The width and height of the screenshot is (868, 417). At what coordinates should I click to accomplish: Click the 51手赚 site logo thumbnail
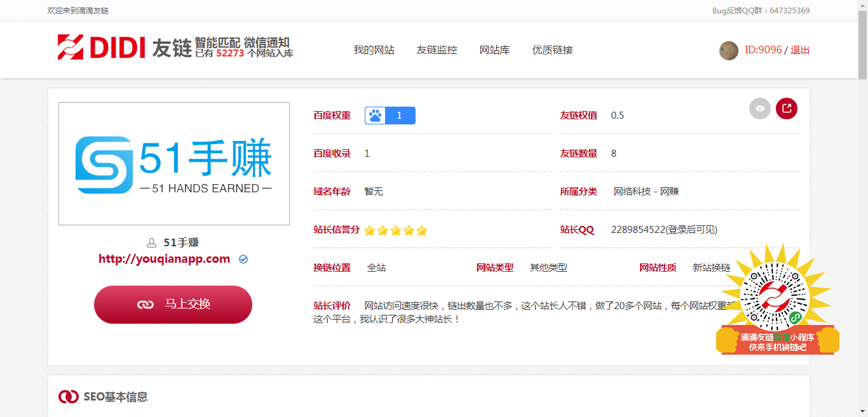click(x=174, y=164)
